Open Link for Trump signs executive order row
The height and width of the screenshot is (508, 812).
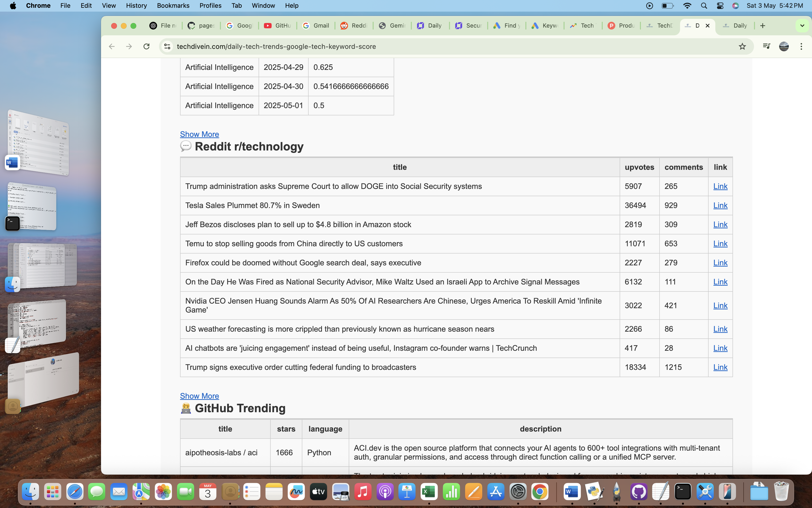coord(720,367)
